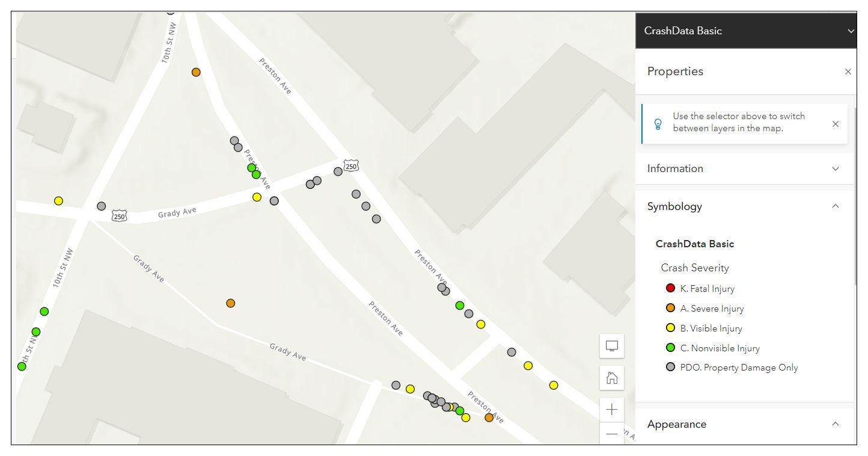Click the 'K. Fatal Injury' legend label
Viewport: 868px width, 456px height.
(708, 289)
